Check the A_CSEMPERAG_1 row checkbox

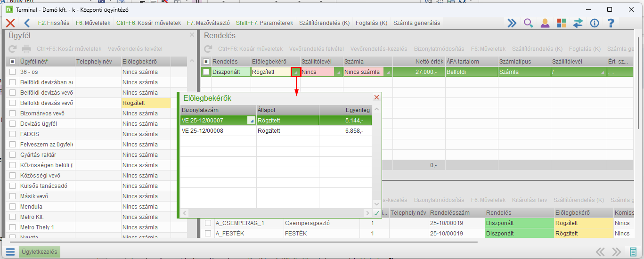208,223
